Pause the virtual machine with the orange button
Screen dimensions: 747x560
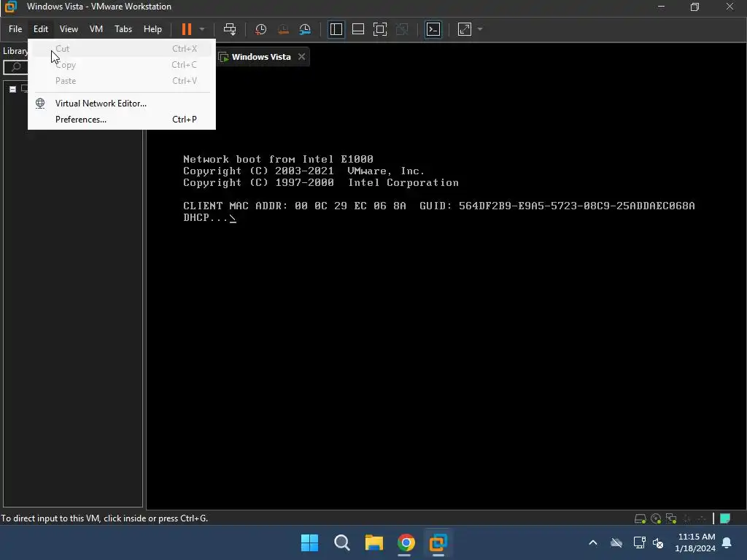[x=186, y=29]
